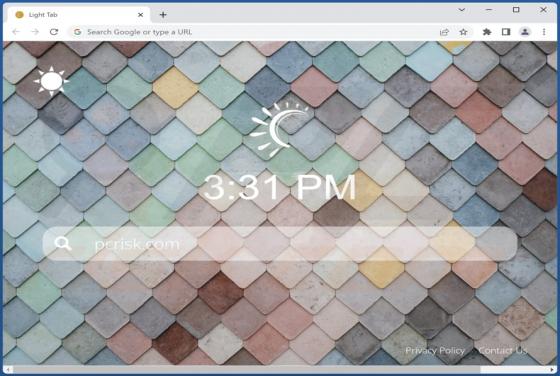The width and height of the screenshot is (560, 376).
Task: Click the Light Tab crescent sun logo
Action: [280, 129]
